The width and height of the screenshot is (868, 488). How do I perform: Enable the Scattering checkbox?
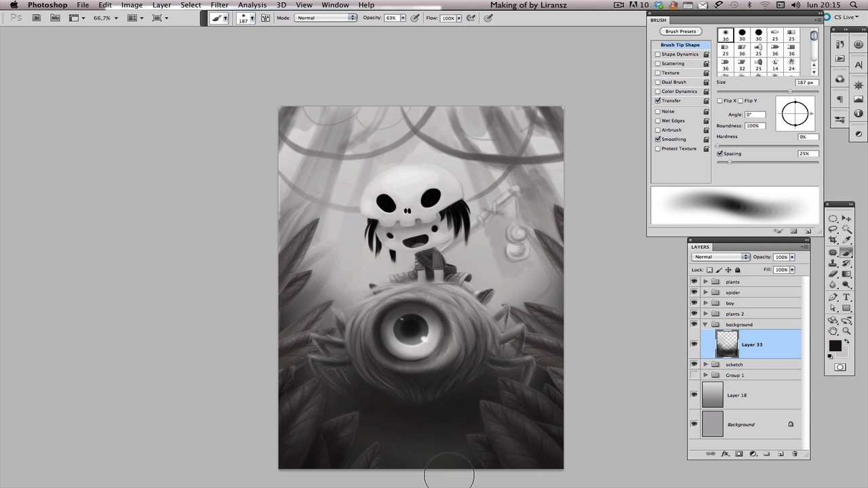click(x=658, y=64)
